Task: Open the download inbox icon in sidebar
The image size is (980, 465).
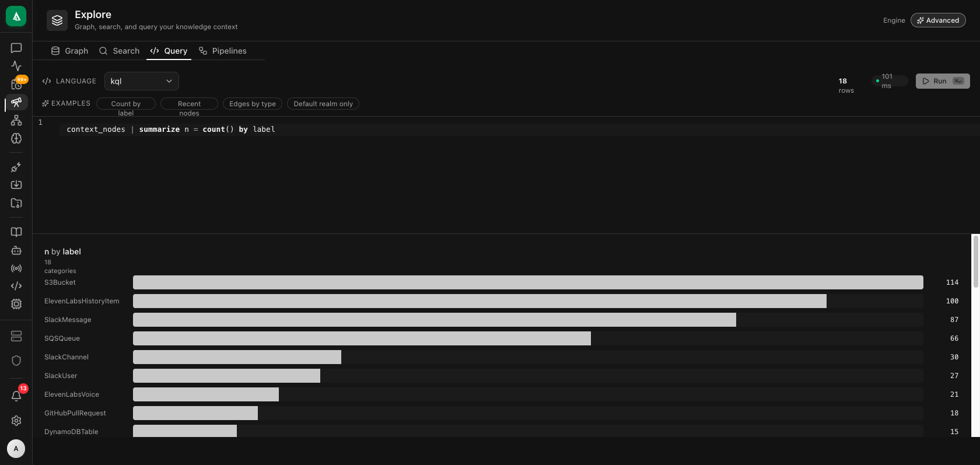Action: click(x=16, y=185)
